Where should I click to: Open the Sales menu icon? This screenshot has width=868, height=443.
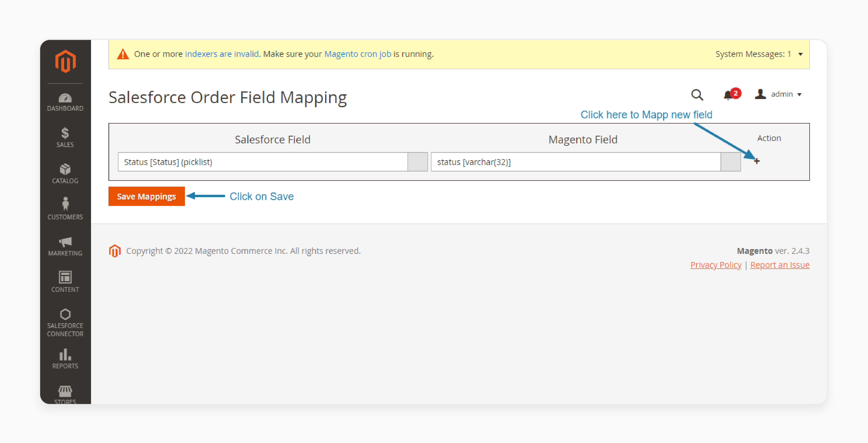[65, 133]
